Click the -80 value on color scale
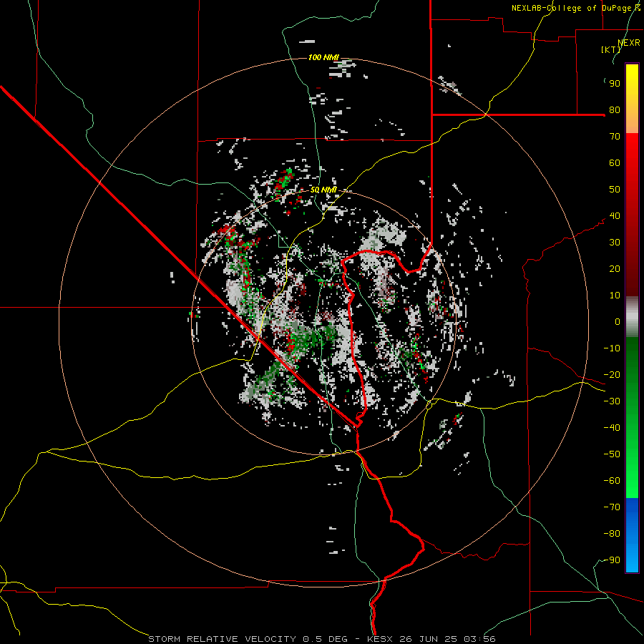 (x=612, y=534)
